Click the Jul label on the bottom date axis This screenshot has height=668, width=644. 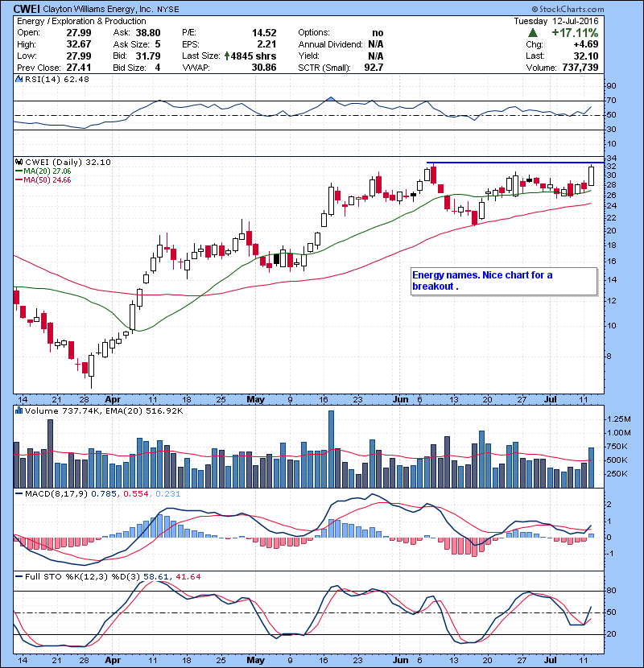pos(551,660)
